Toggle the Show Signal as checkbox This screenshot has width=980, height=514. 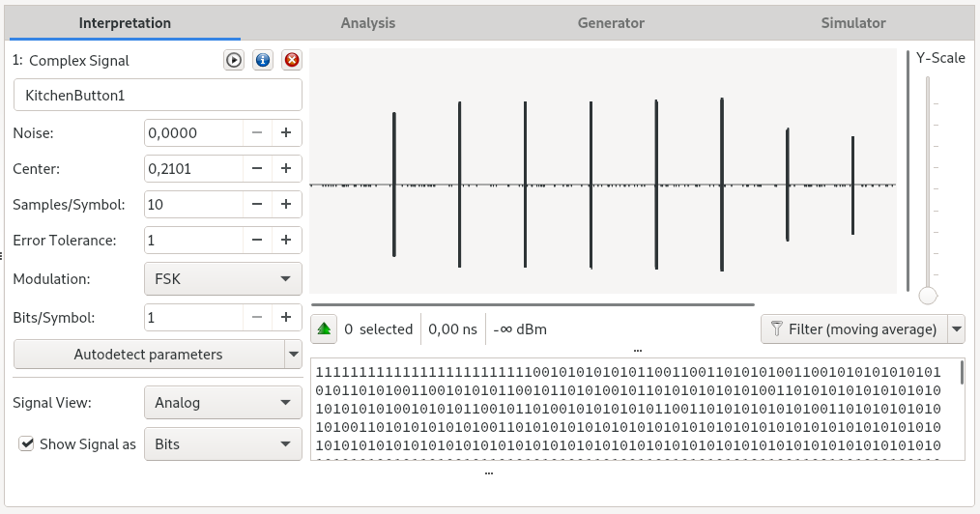tap(26, 444)
